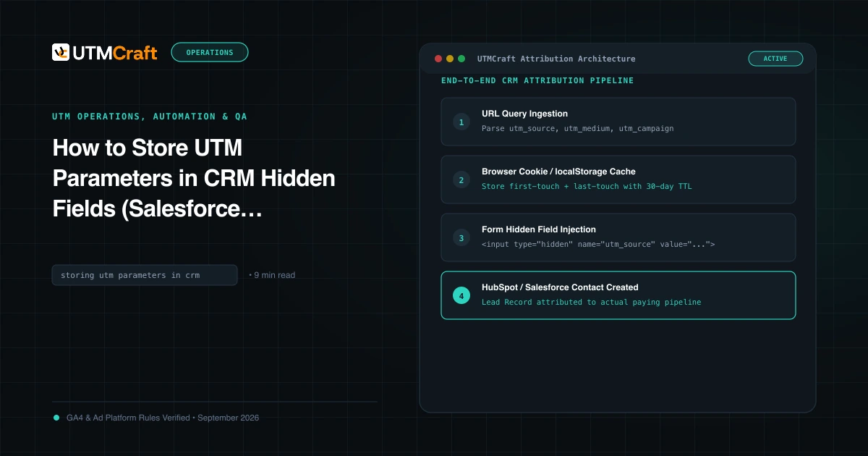Click the yellow window dot
The height and width of the screenshot is (456, 868).
pos(450,59)
